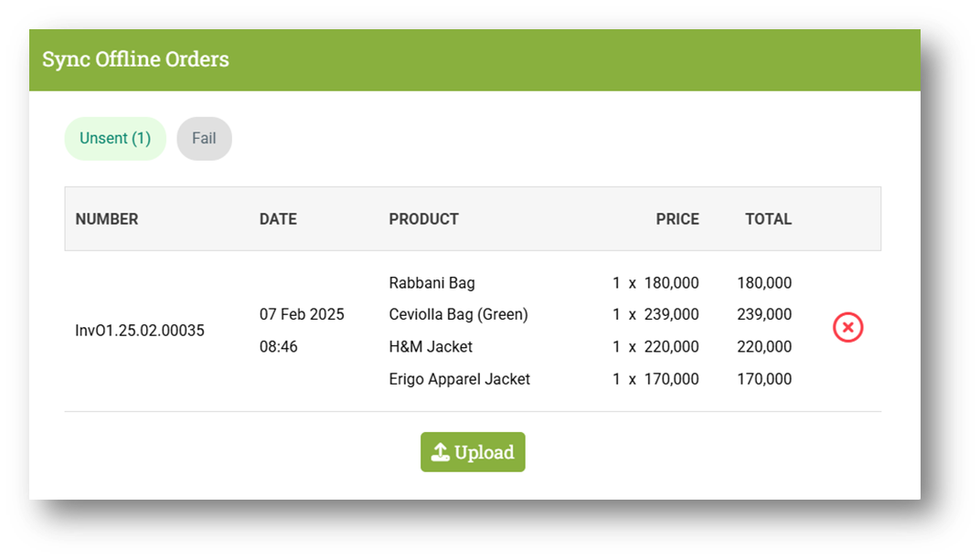This screenshot has width=980, height=559.
Task: Click the price 1 x 180,000
Action: 655,283
